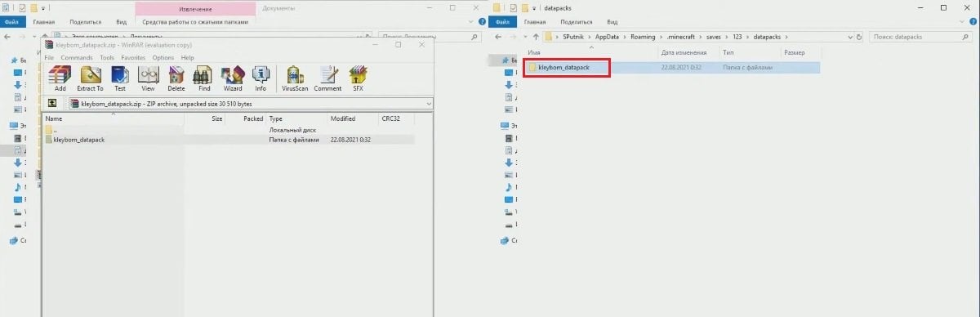Expand the WinRAR archive path dropdown

(x=429, y=104)
